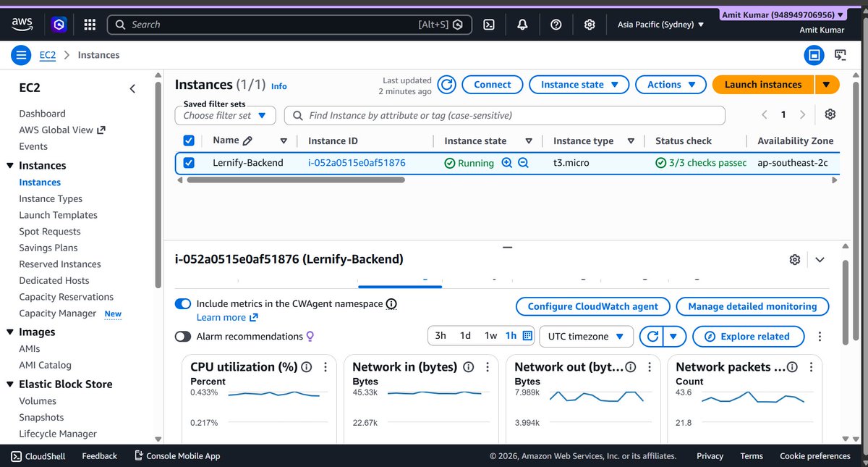Toggle the blue hamburger navigation menu
The image size is (868, 467).
(x=21, y=55)
